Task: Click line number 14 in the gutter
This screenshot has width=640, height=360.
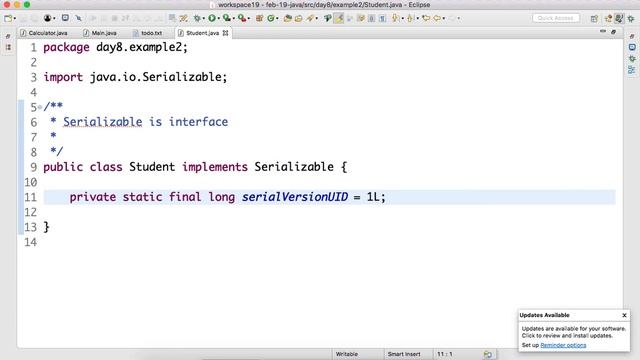Action: 31,242
